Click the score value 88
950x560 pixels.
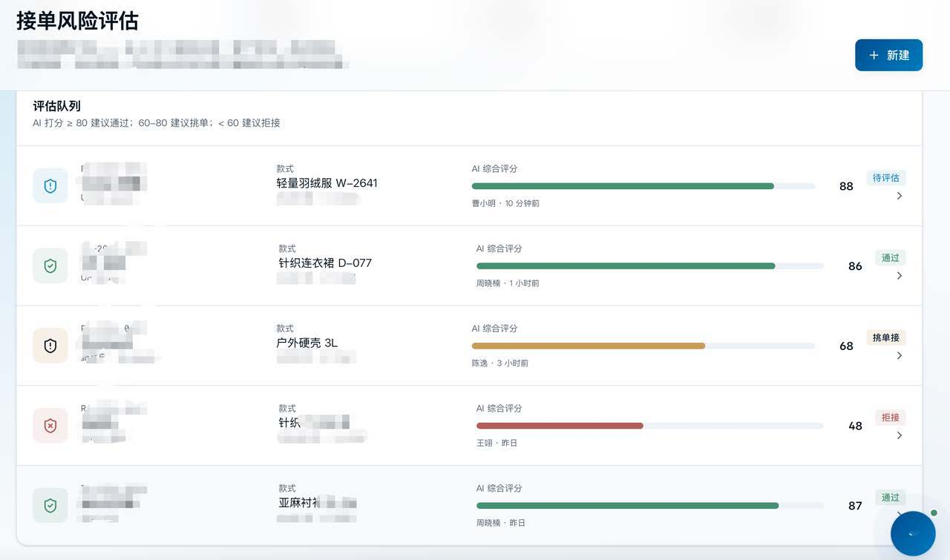click(846, 186)
